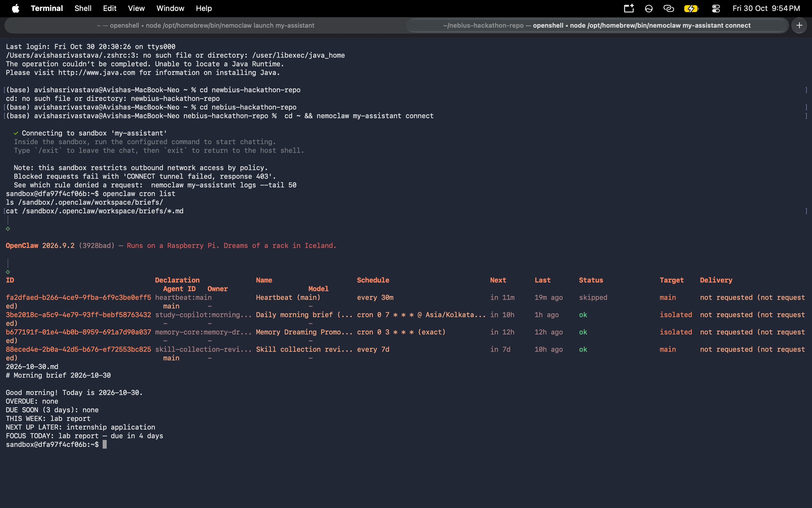Click 'Heartbeat (main)' job name
Screen dimensions: 812x508
click(288, 297)
